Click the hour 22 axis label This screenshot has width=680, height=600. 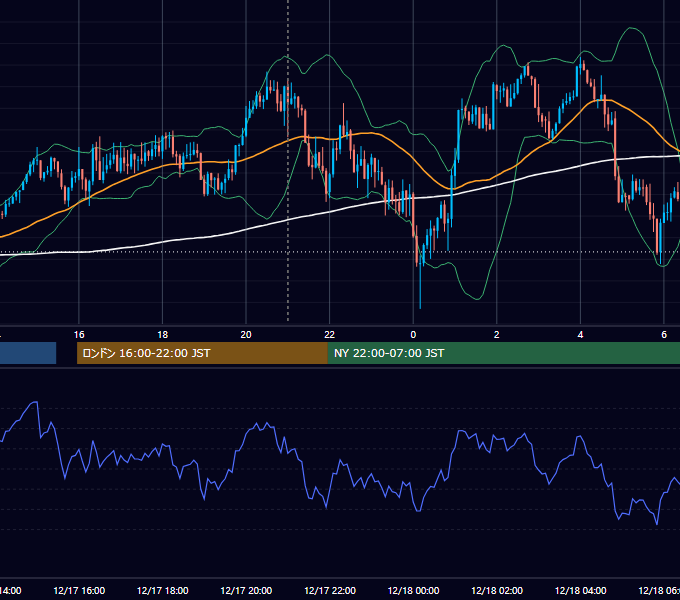coord(330,335)
